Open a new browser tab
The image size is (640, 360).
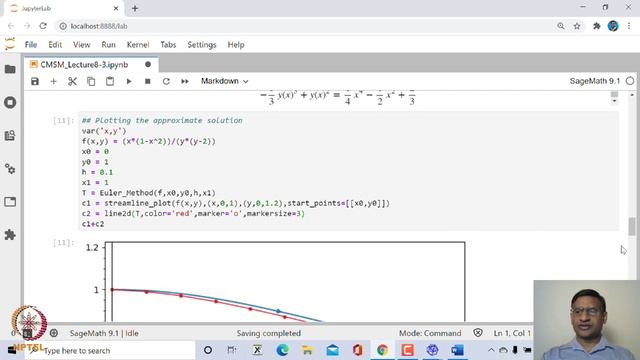[135, 8]
